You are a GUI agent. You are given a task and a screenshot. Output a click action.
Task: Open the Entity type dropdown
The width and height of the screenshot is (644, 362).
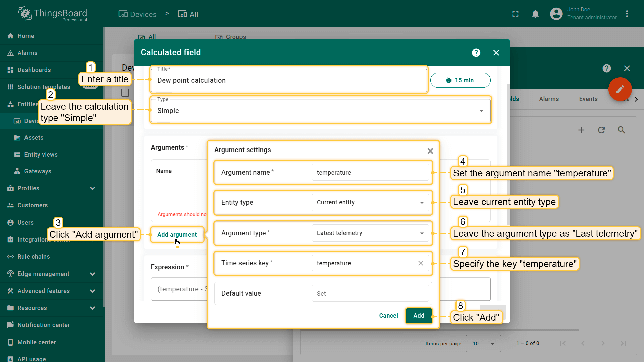point(370,202)
